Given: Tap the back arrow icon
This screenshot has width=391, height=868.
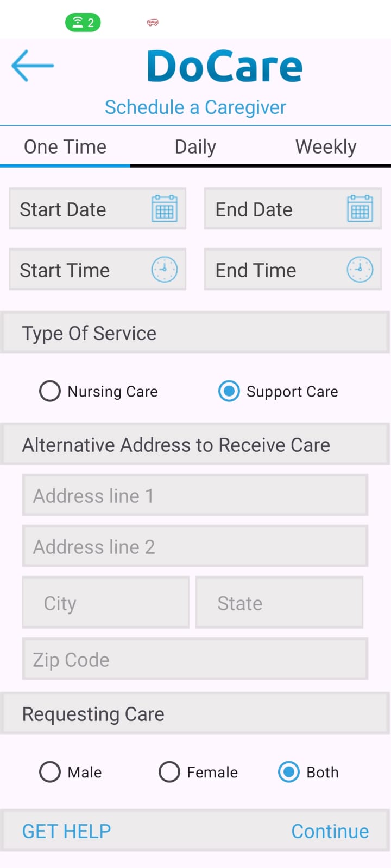Looking at the screenshot, I should tap(33, 66).
